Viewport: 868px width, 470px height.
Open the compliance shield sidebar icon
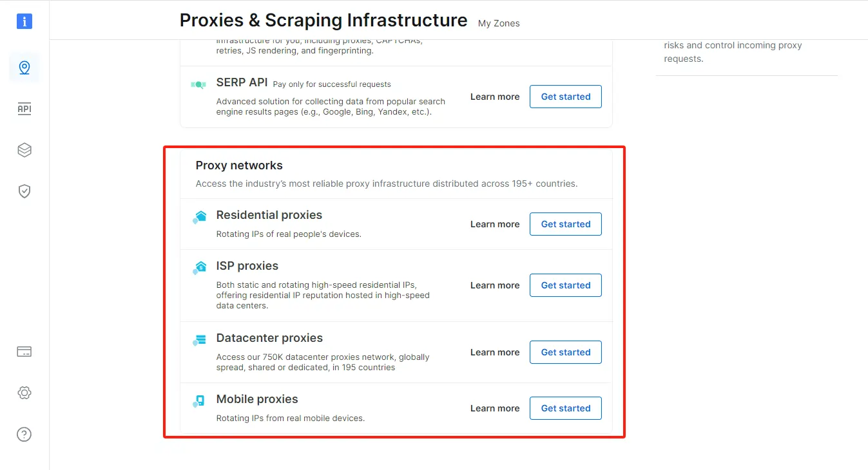pyautogui.click(x=24, y=191)
